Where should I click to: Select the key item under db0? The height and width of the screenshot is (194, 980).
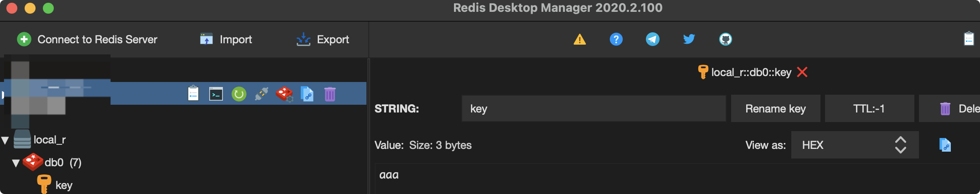tap(63, 185)
